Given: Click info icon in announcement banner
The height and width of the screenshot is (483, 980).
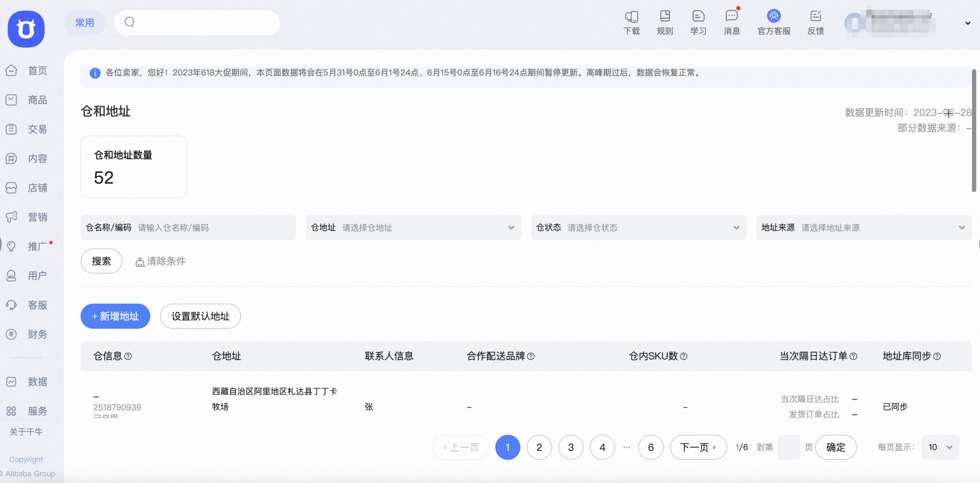Looking at the screenshot, I should pos(95,73).
